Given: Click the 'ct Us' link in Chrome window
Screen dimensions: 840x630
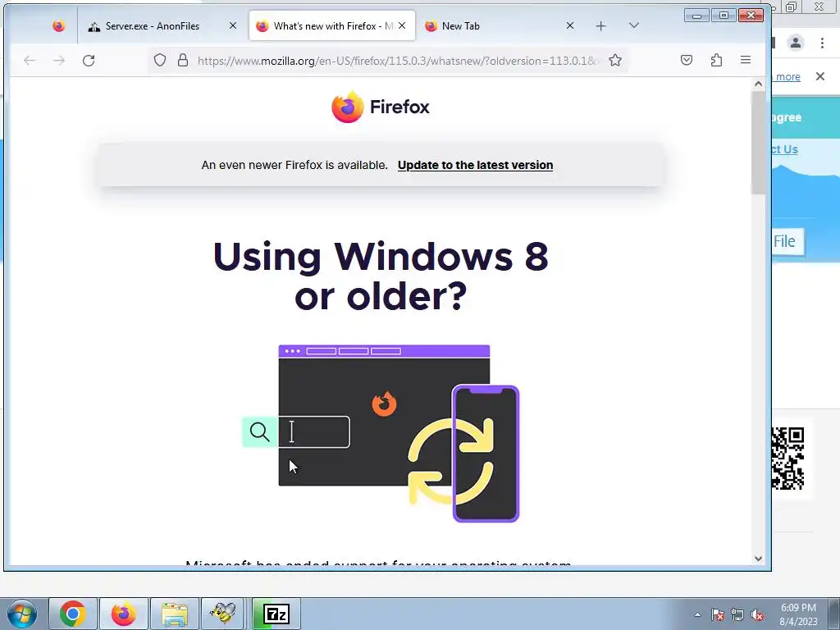Looking at the screenshot, I should [x=785, y=149].
